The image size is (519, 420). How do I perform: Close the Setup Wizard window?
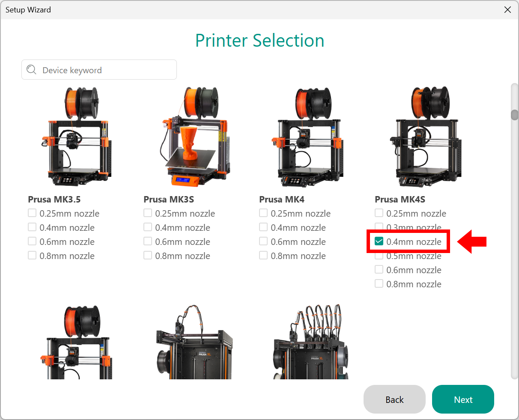click(x=507, y=10)
